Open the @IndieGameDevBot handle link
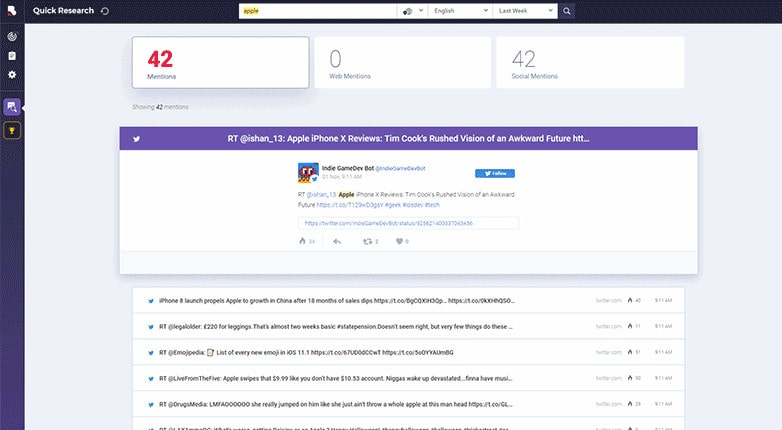The height and width of the screenshot is (430, 782). coord(400,169)
